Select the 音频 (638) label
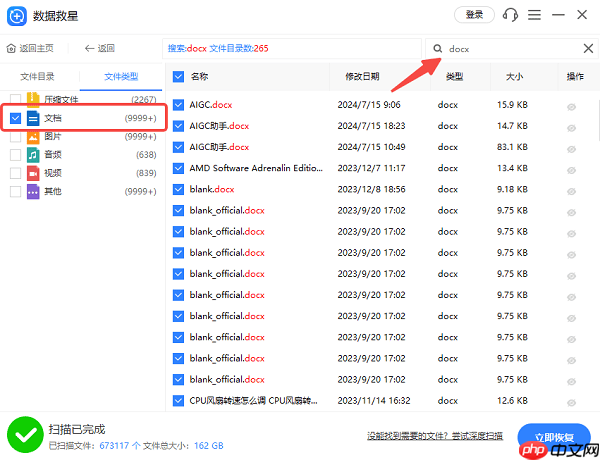This screenshot has width=600, height=460. click(x=53, y=155)
